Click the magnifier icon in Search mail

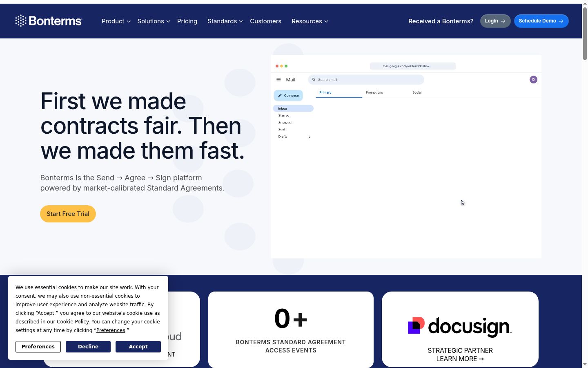(314, 80)
